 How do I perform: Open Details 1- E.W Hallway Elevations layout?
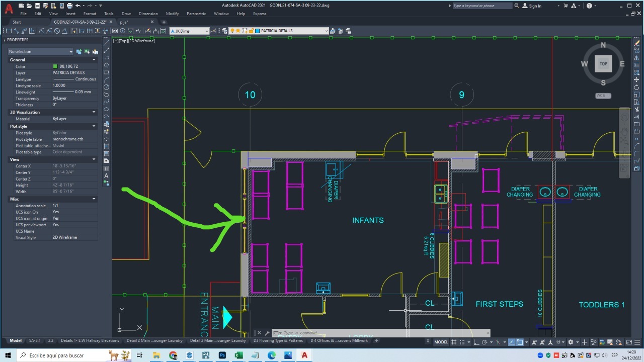[x=90, y=340]
